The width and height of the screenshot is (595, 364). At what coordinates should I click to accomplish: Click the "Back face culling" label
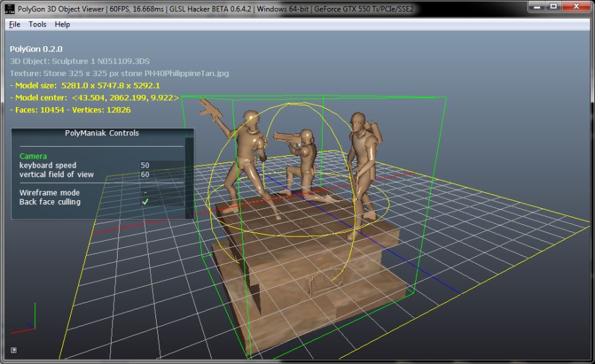[50, 201]
